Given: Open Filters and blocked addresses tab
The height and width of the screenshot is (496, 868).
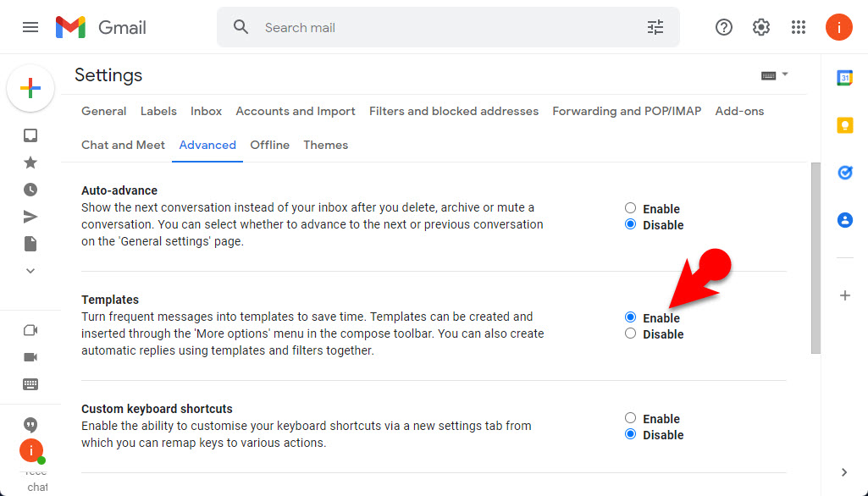Looking at the screenshot, I should point(454,111).
